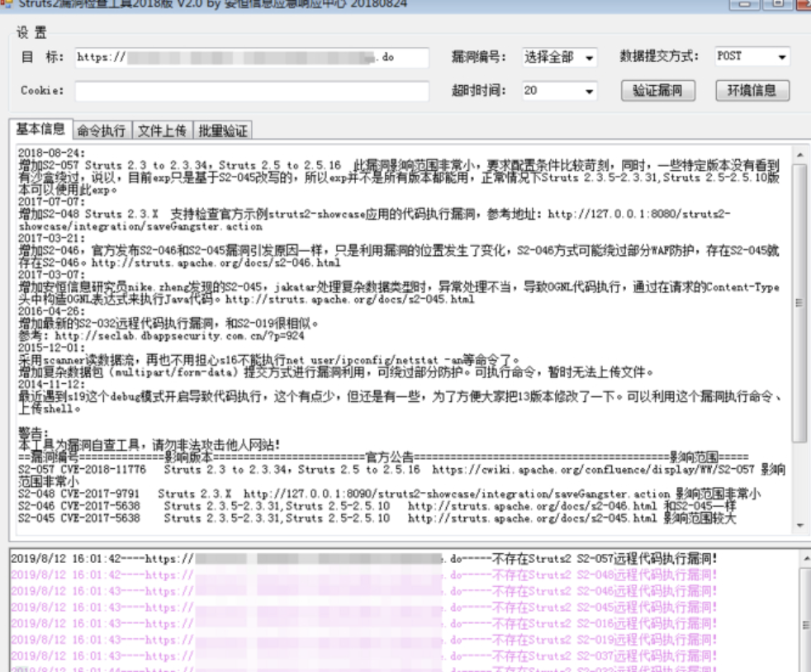Screen dimensions: 811x672
Task: Click the S2-046 CVE-2017-5638 table row
Action: 377,506
